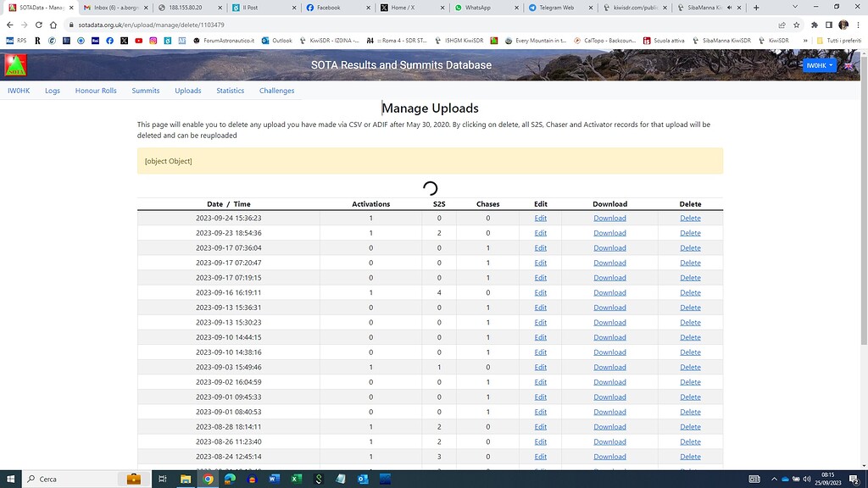This screenshot has width=868, height=488.
Task: Launch Excel from the taskbar
Action: (296, 479)
